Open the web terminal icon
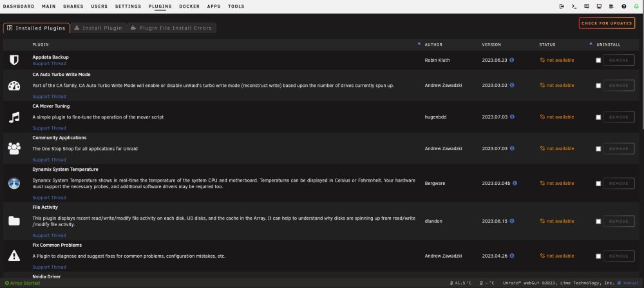Image resolution: width=644 pixels, height=288 pixels. (574, 6)
